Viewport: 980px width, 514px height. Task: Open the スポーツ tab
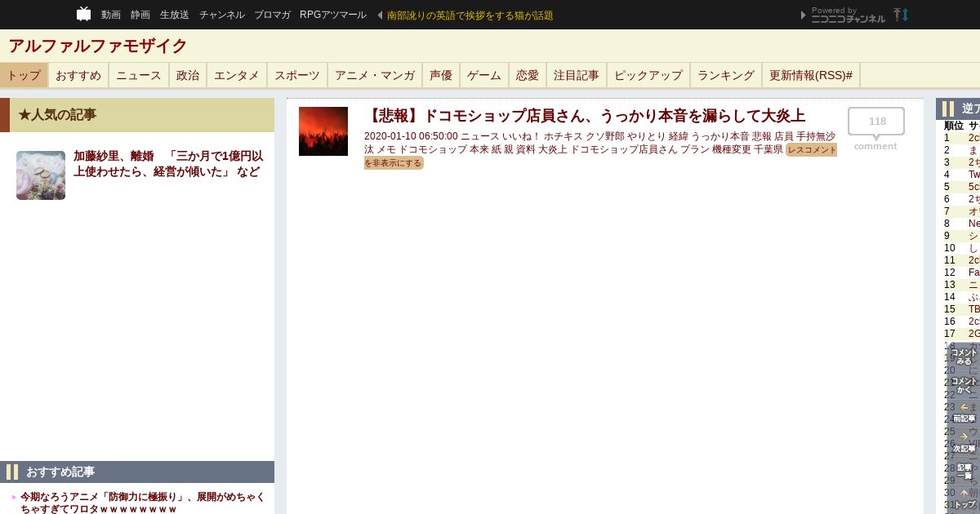click(x=297, y=75)
